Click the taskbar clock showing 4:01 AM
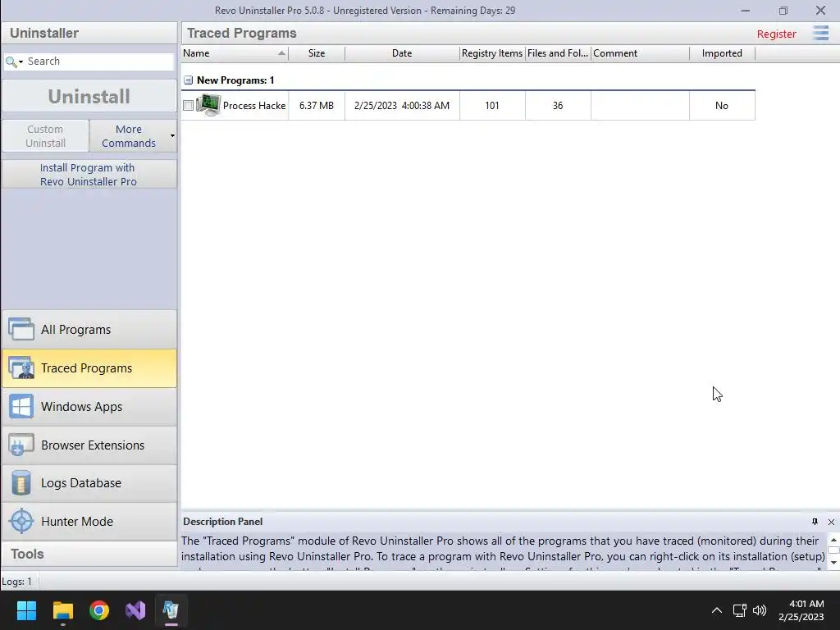 (x=801, y=610)
